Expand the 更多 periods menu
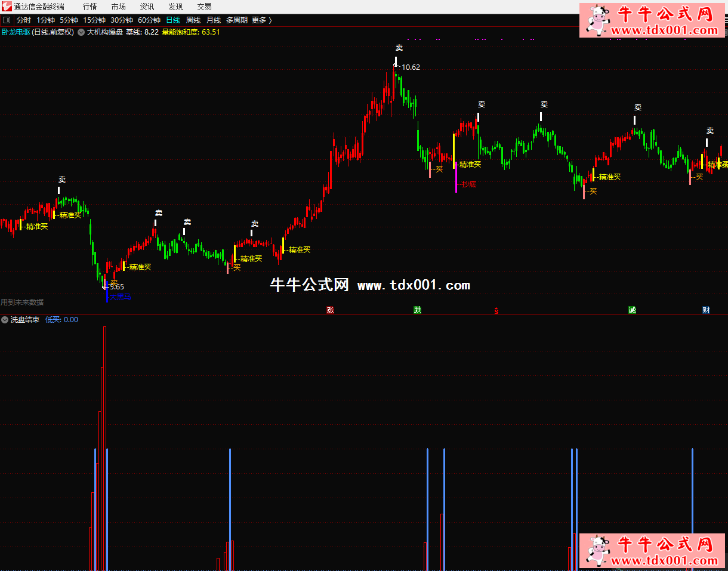 pos(261,20)
